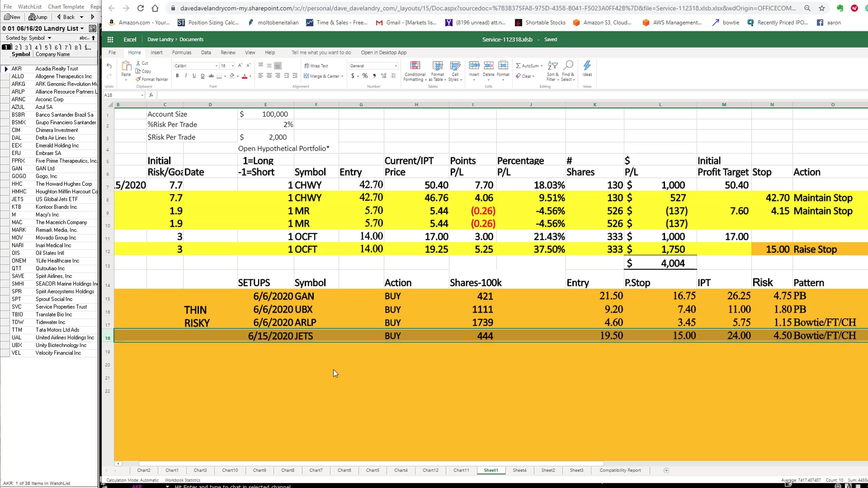
Task: Toggle right text alignment
Action: [278, 76]
